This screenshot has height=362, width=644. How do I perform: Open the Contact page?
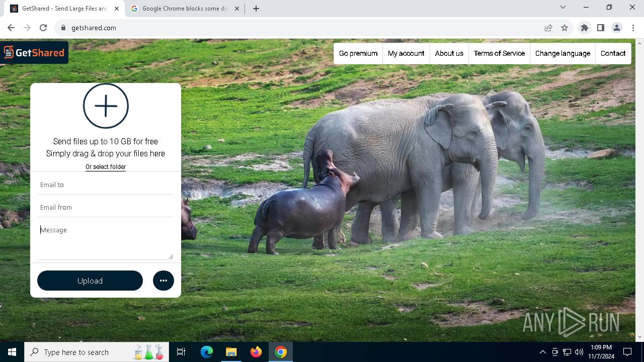pyautogui.click(x=613, y=53)
